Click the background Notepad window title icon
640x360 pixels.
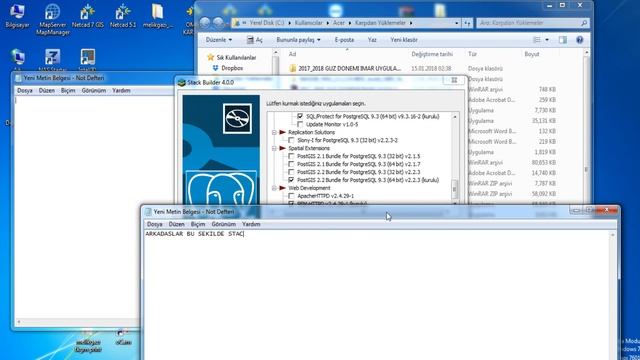point(19,78)
